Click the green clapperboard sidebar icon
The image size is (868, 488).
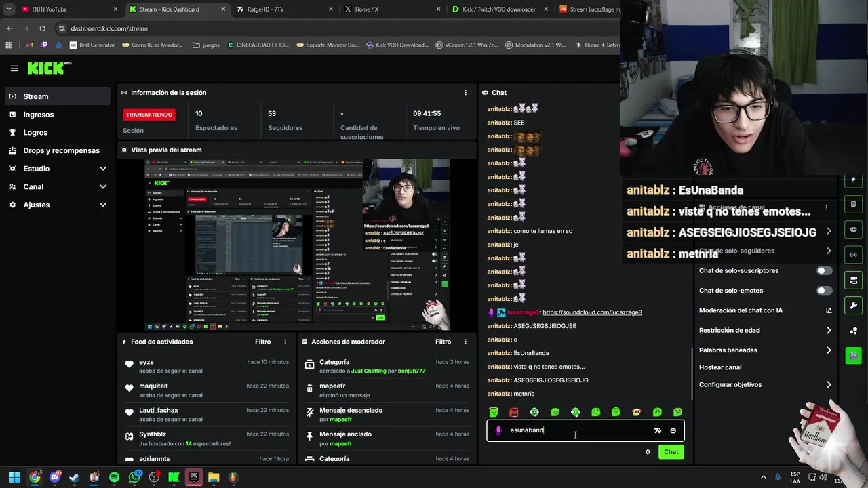(x=853, y=355)
